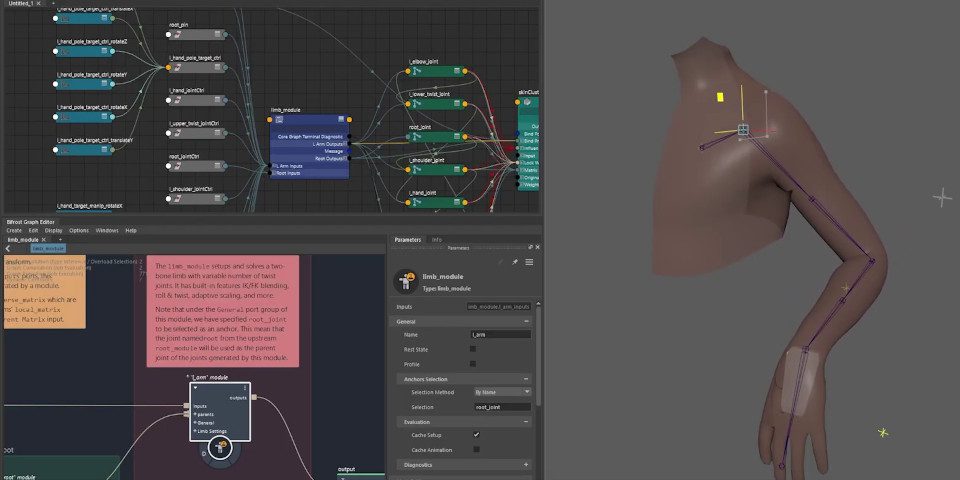This screenshot has width=960, height=480.
Task: Click the Name input field
Action: click(x=500, y=334)
